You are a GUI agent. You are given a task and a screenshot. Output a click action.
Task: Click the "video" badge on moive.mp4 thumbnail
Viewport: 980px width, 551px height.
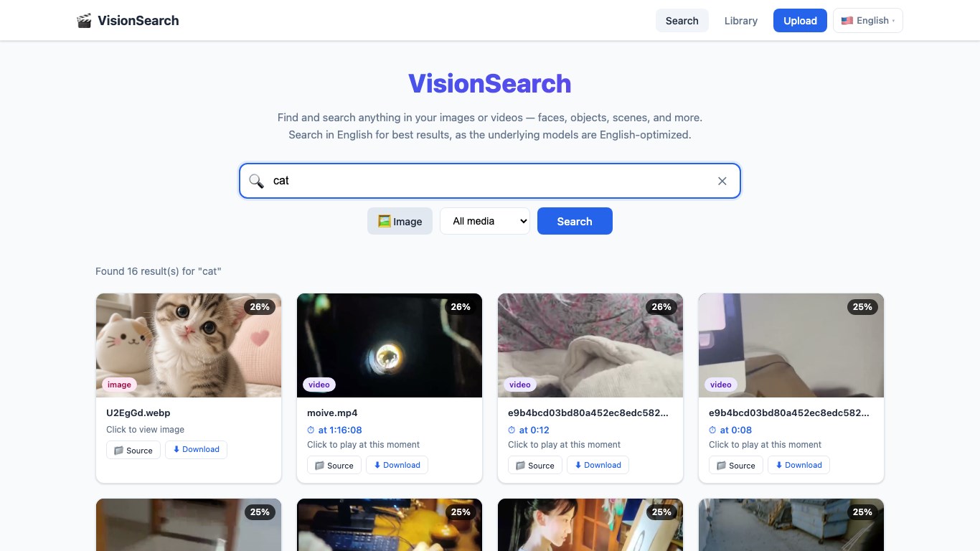pos(319,385)
